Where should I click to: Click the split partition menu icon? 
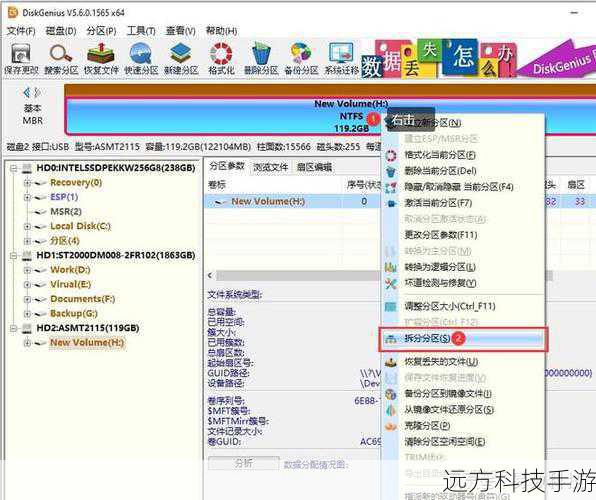point(391,338)
